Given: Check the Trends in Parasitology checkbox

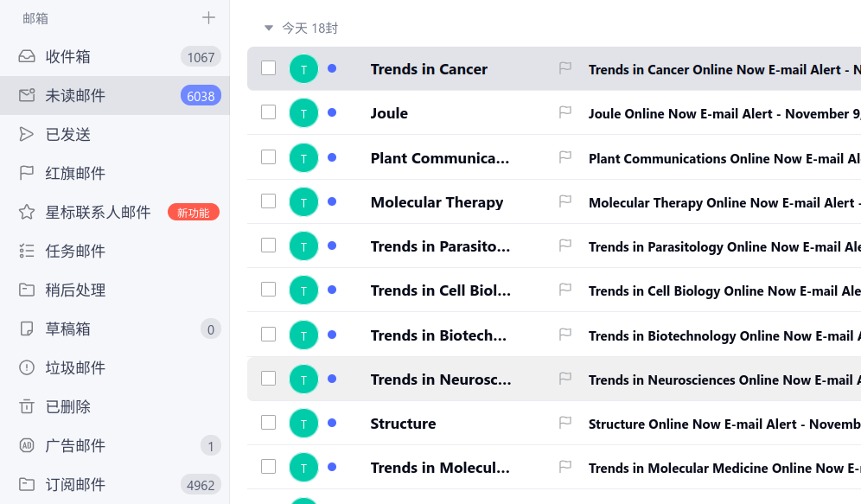Looking at the screenshot, I should pyautogui.click(x=269, y=245).
